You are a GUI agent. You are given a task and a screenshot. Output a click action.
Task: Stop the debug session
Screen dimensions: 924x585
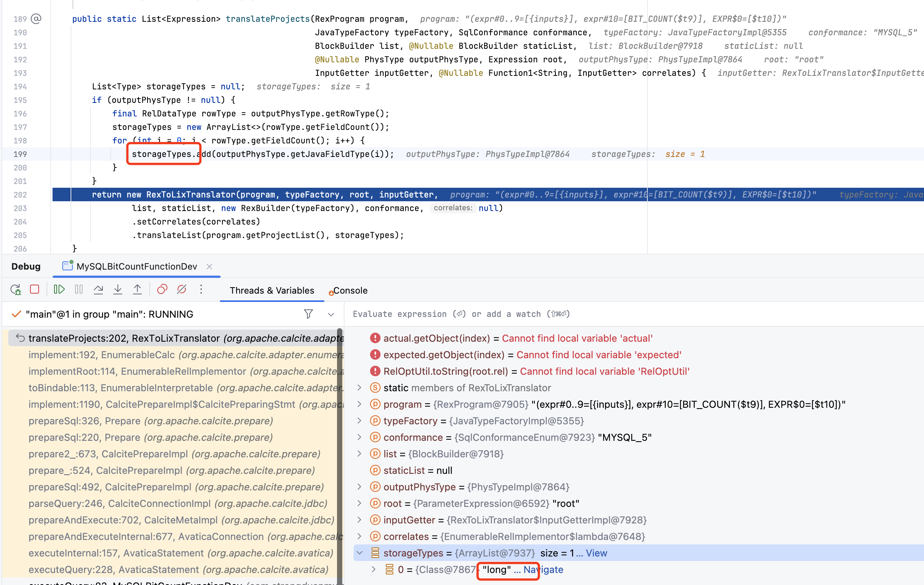[x=35, y=290]
